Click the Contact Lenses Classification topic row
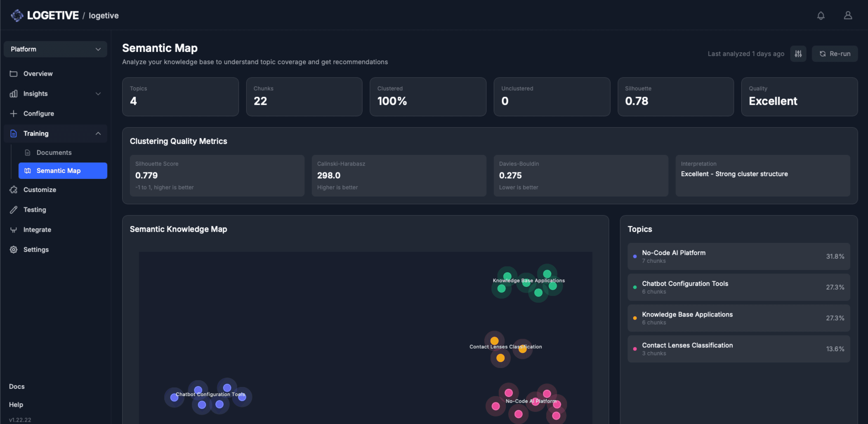The image size is (868, 424). [738, 349]
